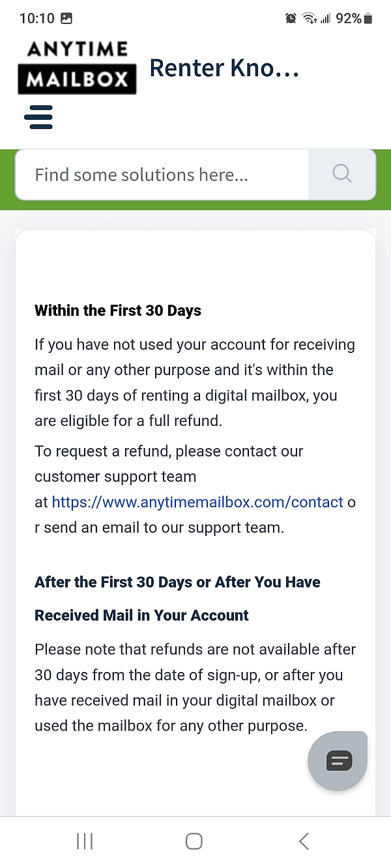
Task: Open the screenshot notification icon in status bar
Action: coord(66,19)
